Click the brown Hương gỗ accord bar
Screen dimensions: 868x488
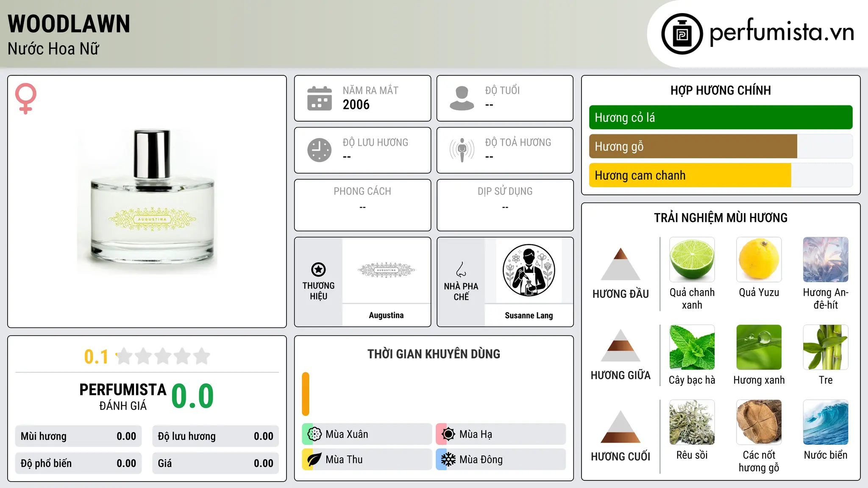pos(693,146)
